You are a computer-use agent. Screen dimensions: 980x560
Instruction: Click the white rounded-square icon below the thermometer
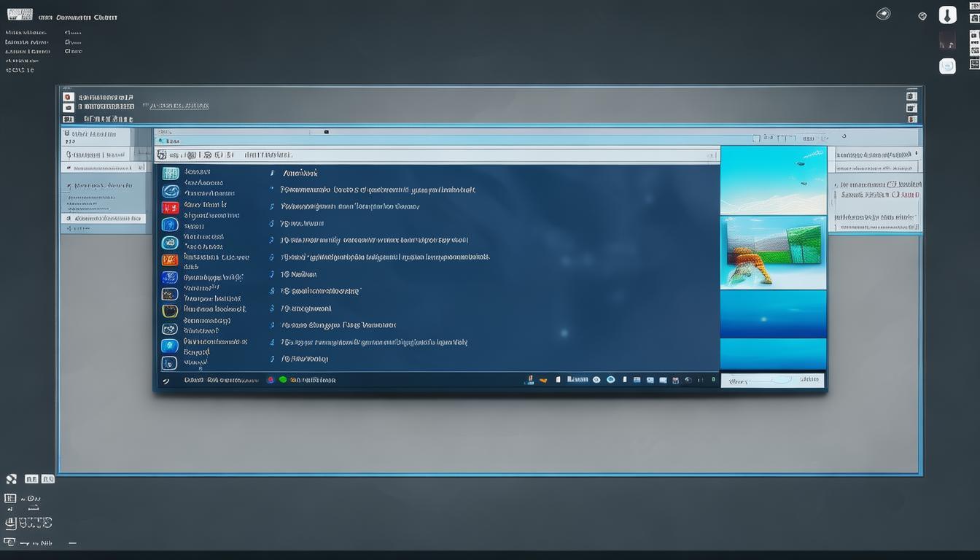[x=947, y=66]
